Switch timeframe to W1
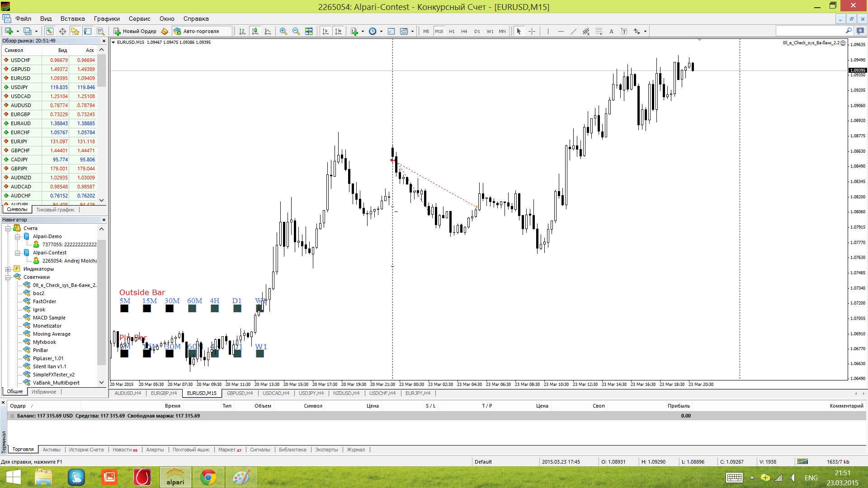 click(490, 31)
